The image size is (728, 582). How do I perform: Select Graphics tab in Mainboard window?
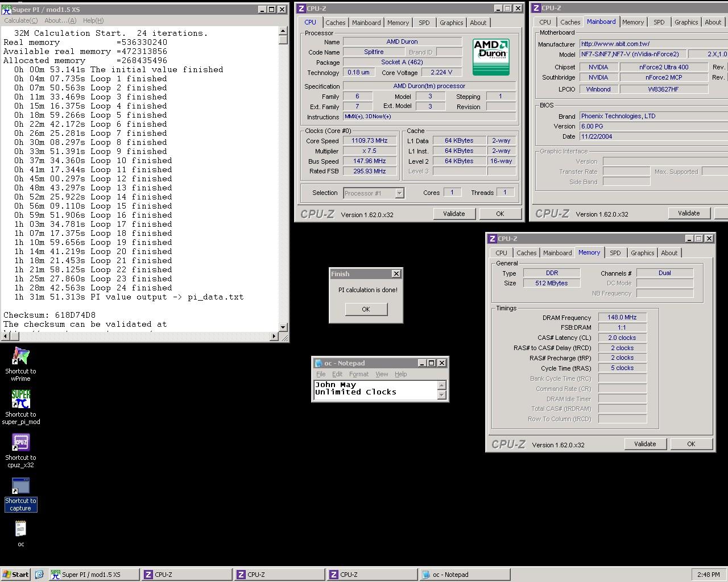686,22
